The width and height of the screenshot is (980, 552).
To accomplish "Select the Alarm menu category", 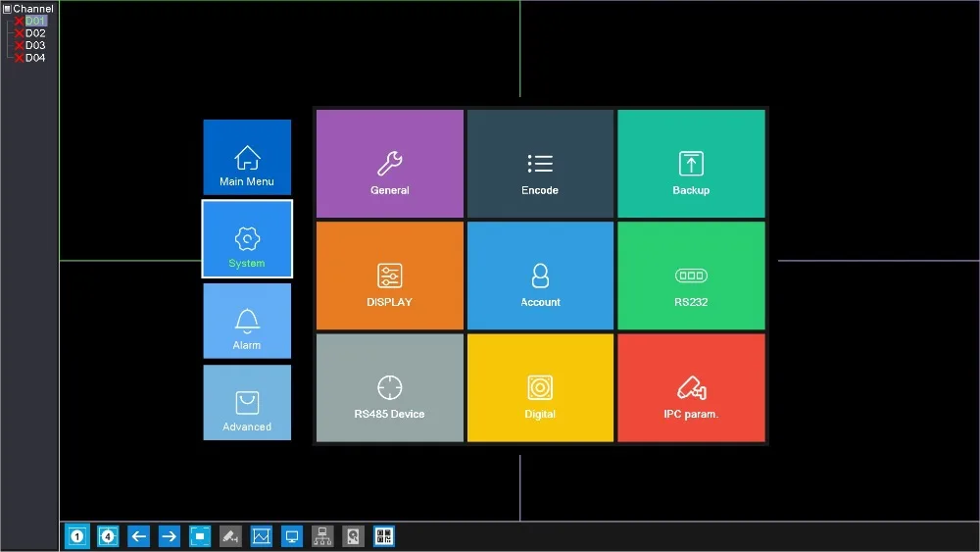I will tap(247, 321).
